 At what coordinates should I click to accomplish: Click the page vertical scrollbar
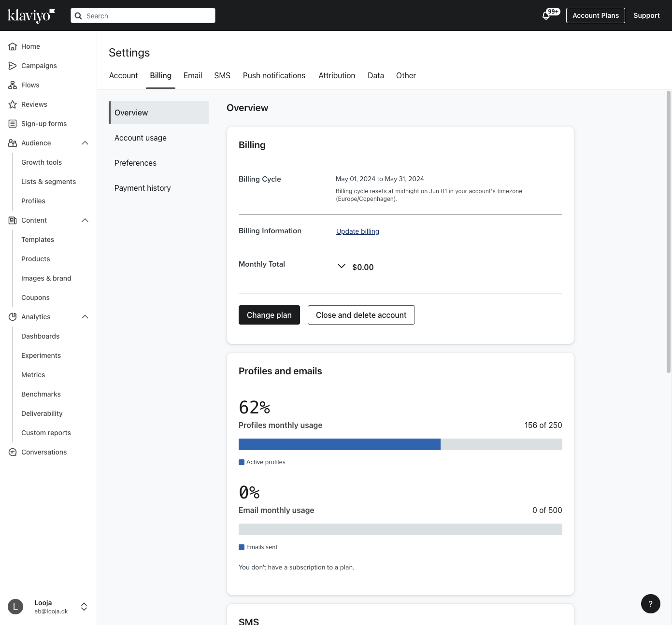[669, 232]
